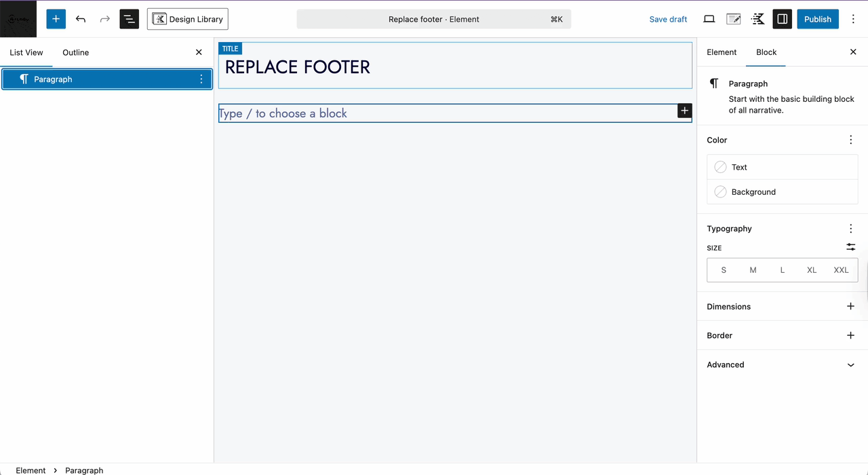Open the editor options three-dot menu
The image size is (868, 475).
pyautogui.click(x=853, y=19)
